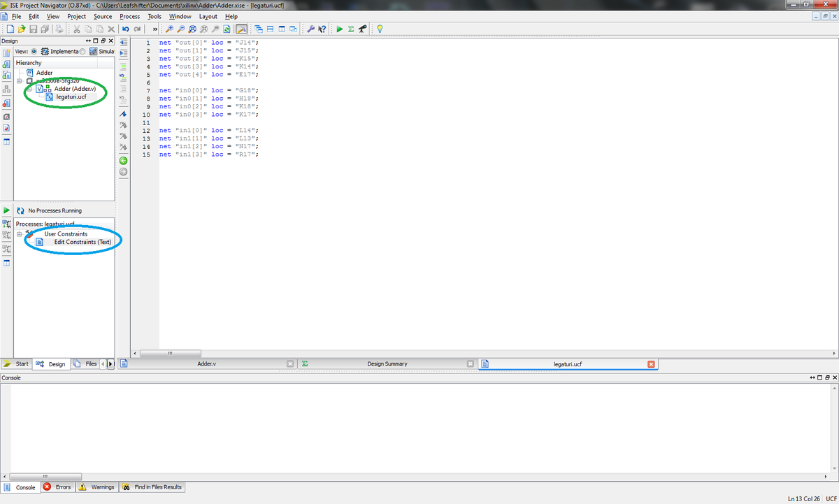Screen dimensions: 839x504
Task: Click the Cut icon in the toolbar
Action: click(78, 29)
